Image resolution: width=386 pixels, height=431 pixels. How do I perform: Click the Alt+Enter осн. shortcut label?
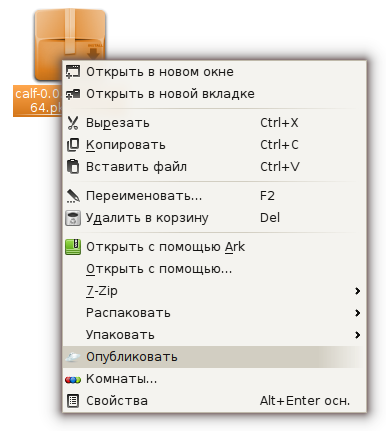tap(305, 401)
